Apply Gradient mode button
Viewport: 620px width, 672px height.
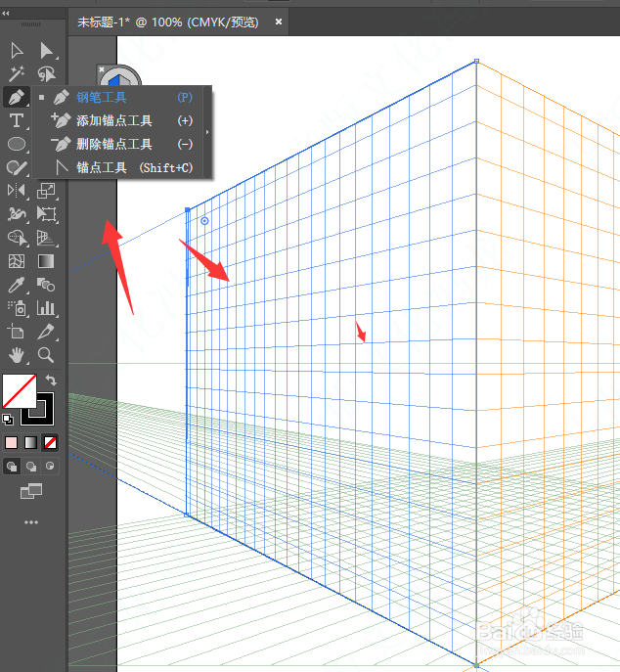coord(31,443)
